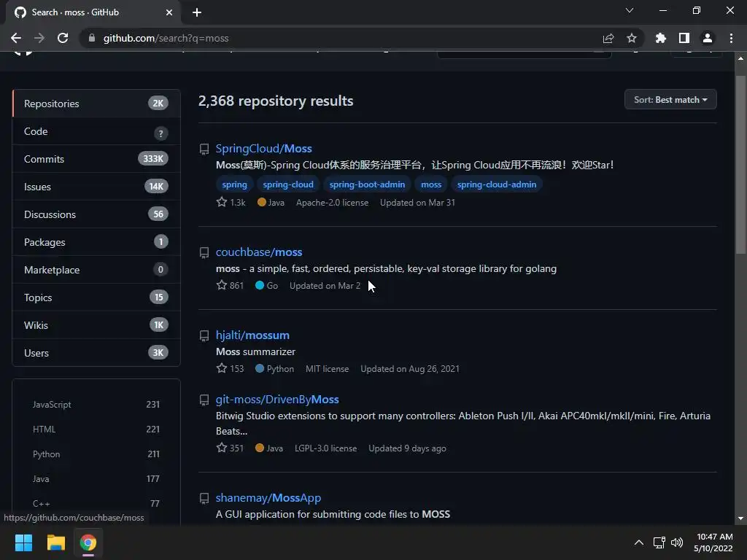This screenshot has width=747, height=560.
Task: Click repo icon beside SpringCloud/Moss
Action: pyautogui.click(x=204, y=149)
